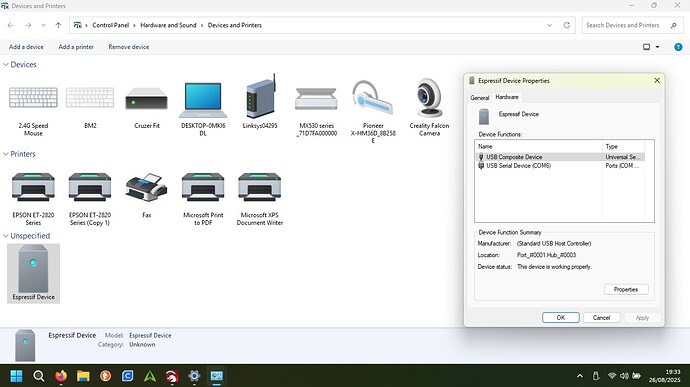
Task: Select the Creality Falcon Camera icon
Action: pyautogui.click(x=429, y=97)
